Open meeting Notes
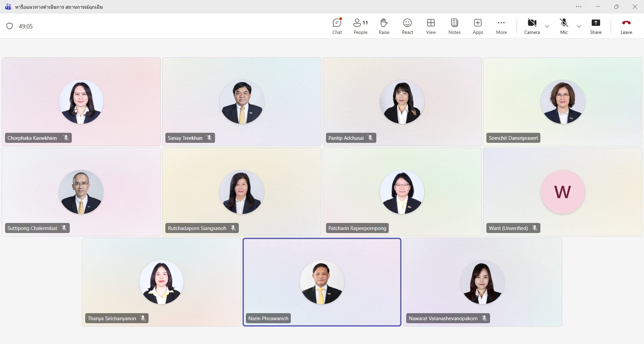The height and width of the screenshot is (344, 644). click(454, 26)
